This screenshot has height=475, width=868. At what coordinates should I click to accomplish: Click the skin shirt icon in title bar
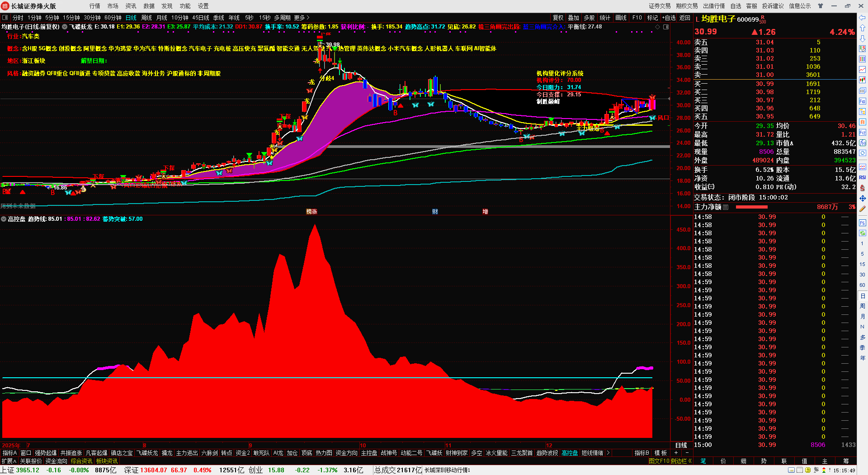[x=821, y=6]
